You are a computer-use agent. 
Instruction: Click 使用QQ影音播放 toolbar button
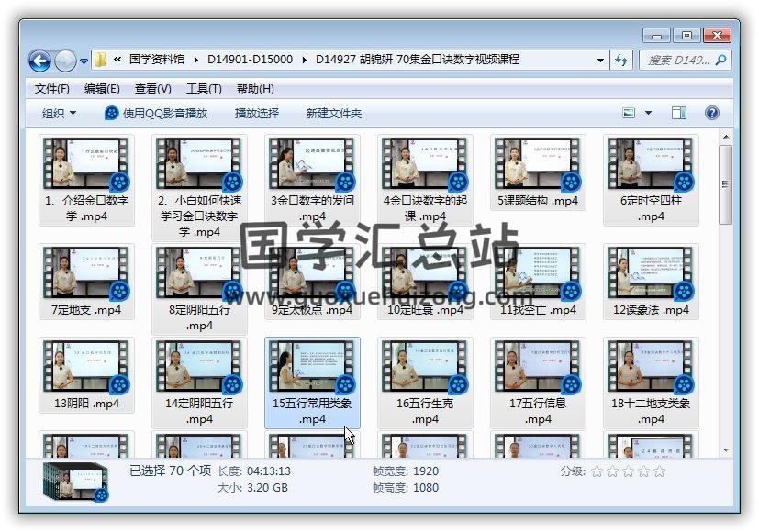coord(156,114)
